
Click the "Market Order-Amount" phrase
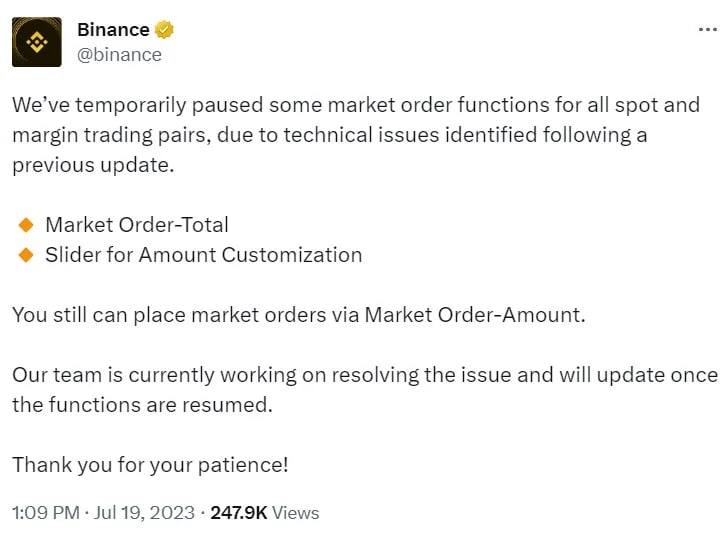[x=473, y=315]
